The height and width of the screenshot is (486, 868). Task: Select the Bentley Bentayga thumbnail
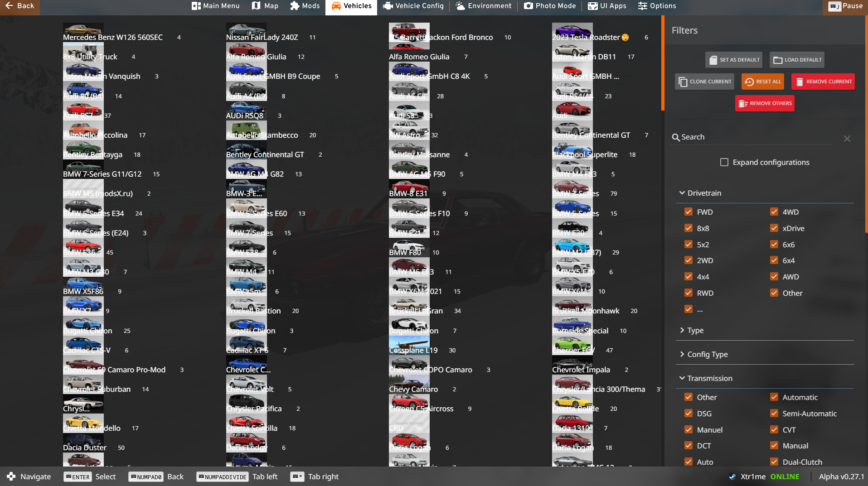point(83,149)
